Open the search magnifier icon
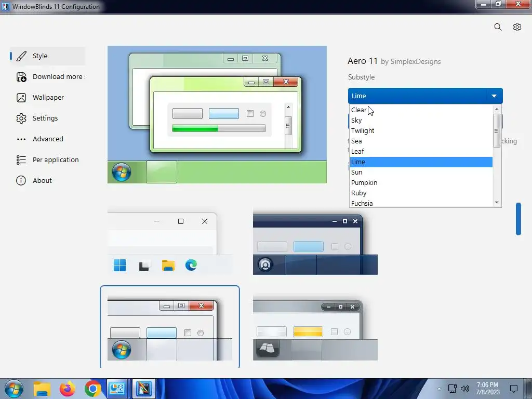The image size is (532, 399). (x=498, y=27)
